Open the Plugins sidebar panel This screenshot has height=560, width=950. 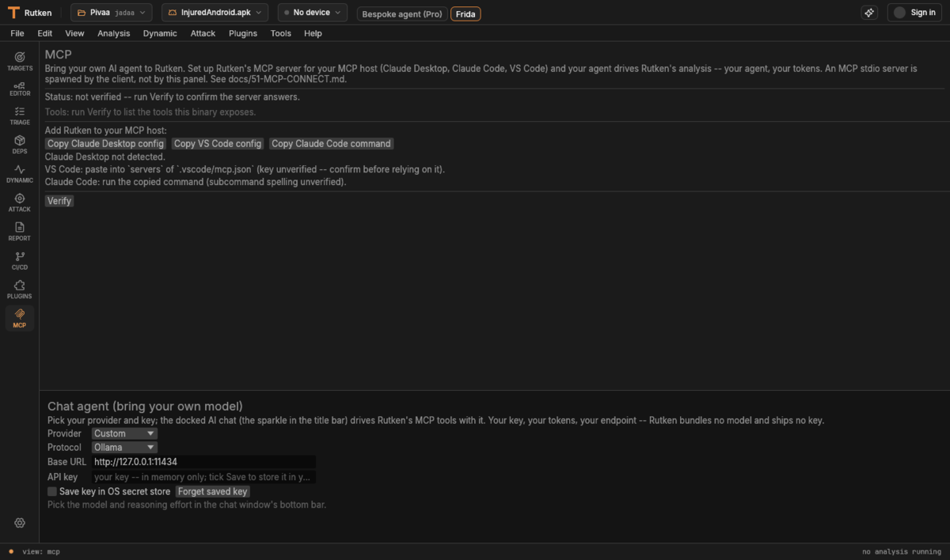click(x=20, y=289)
